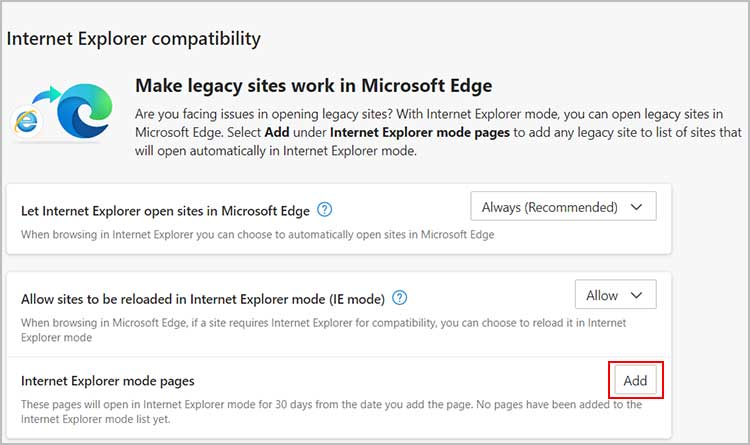This screenshot has height=445, width=750.
Task: Click bold 'Add' word in the intro paragraph
Action: 277,132
